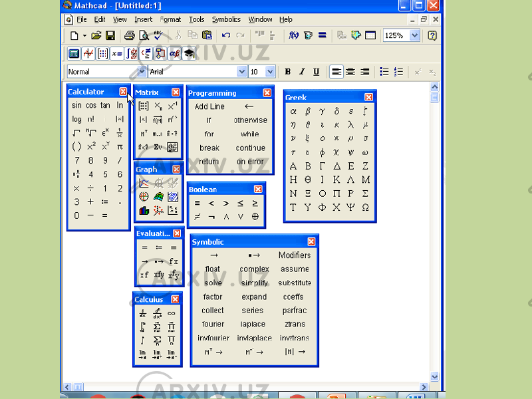
Task: Toggle Bold formatting
Action: point(288,72)
